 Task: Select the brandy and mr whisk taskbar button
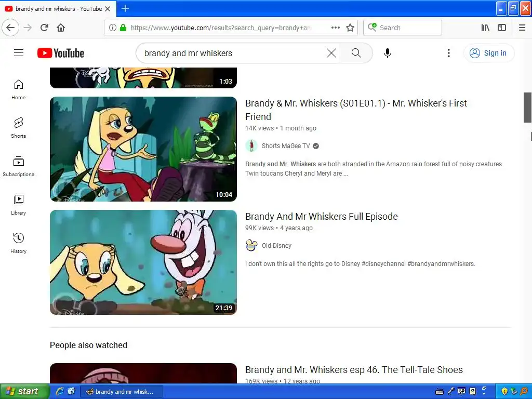tap(121, 392)
